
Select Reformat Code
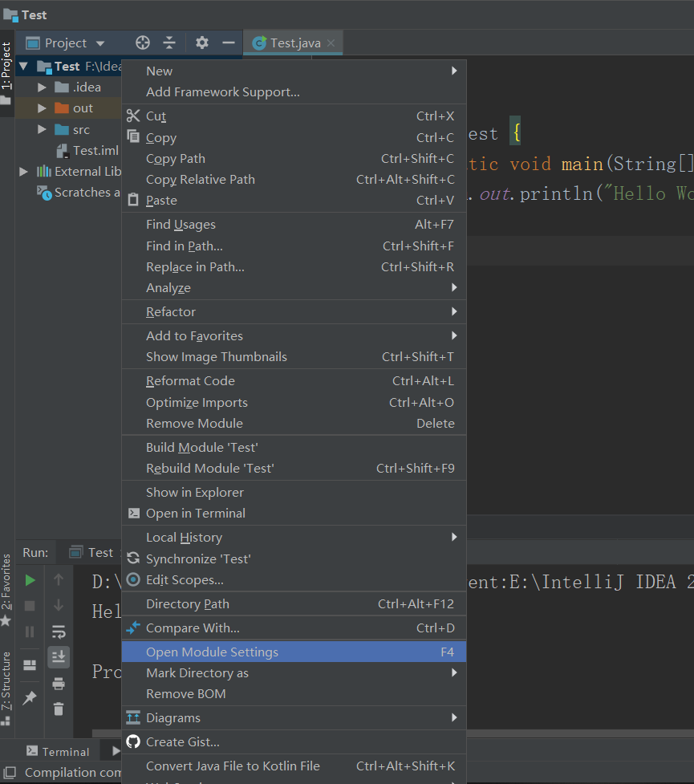(x=294, y=381)
